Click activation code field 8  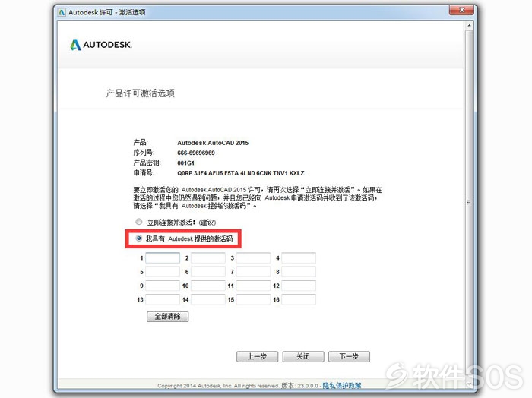[x=299, y=272]
